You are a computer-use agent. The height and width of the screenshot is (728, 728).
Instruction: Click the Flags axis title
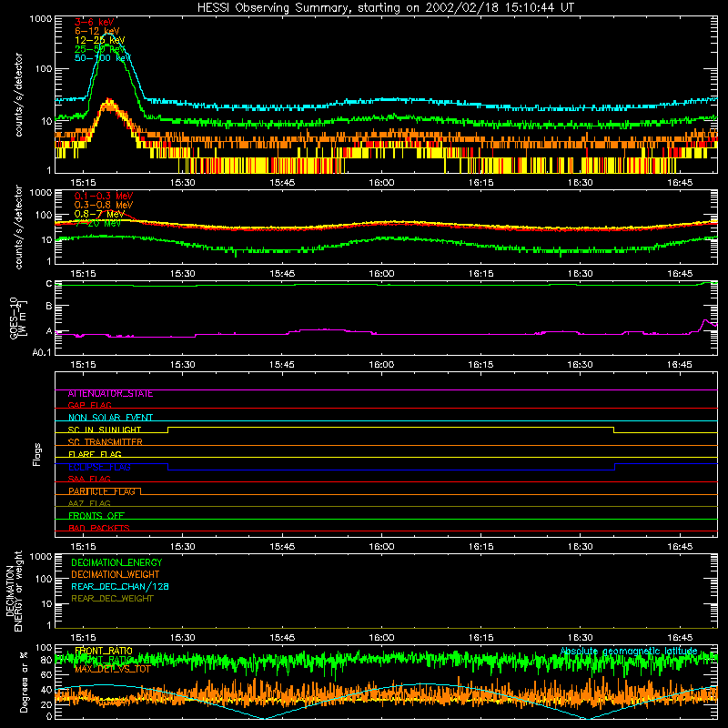(x=36, y=454)
